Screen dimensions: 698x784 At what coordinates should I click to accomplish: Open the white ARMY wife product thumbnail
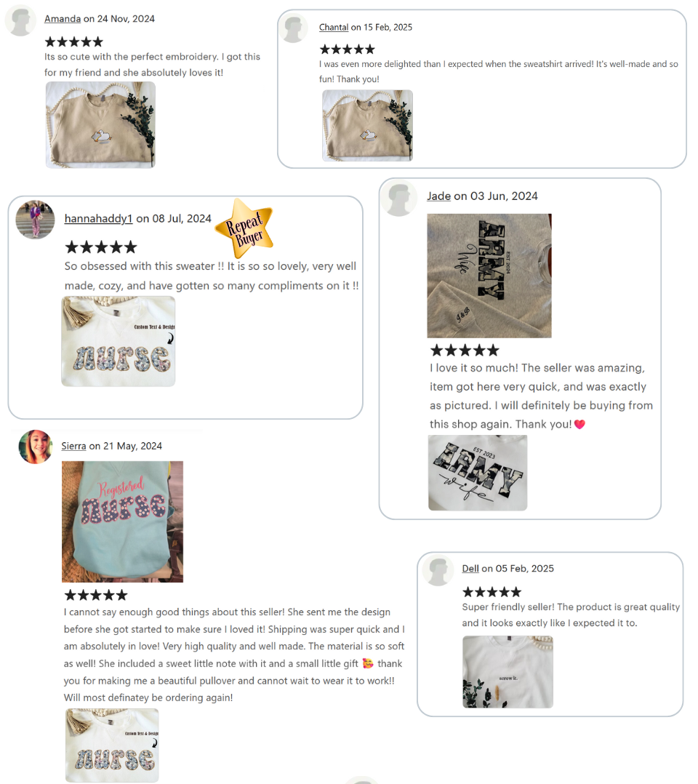point(478,473)
